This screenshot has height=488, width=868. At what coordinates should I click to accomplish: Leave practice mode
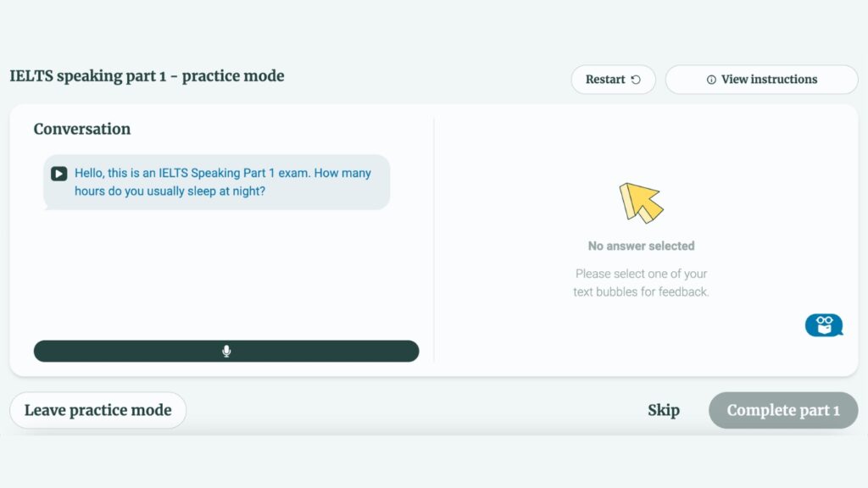point(97,409)
